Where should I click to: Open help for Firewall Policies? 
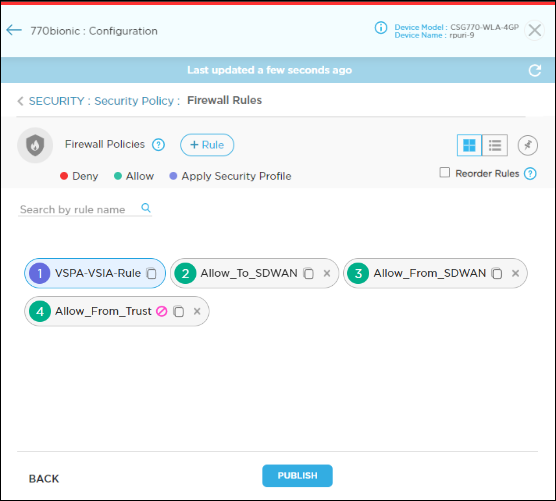158,145
